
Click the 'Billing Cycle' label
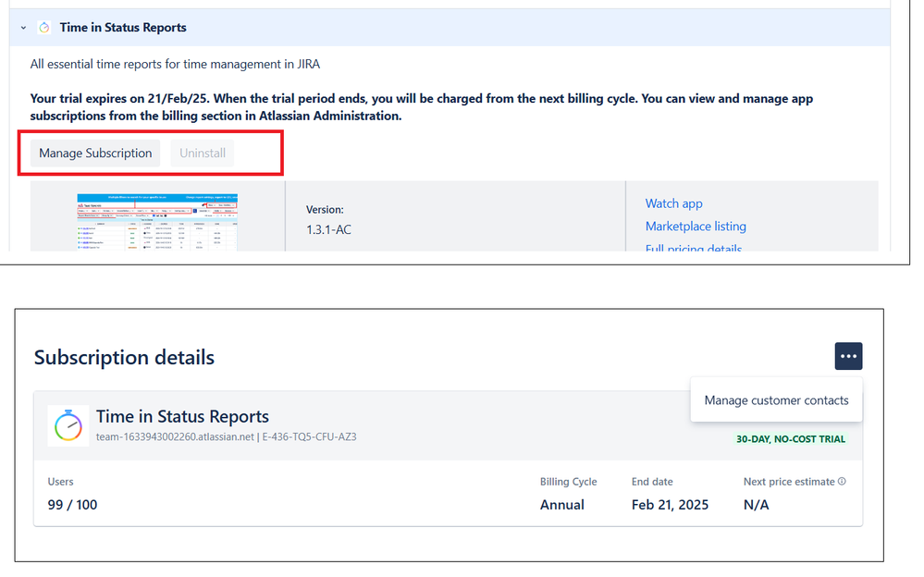point(568,482)
